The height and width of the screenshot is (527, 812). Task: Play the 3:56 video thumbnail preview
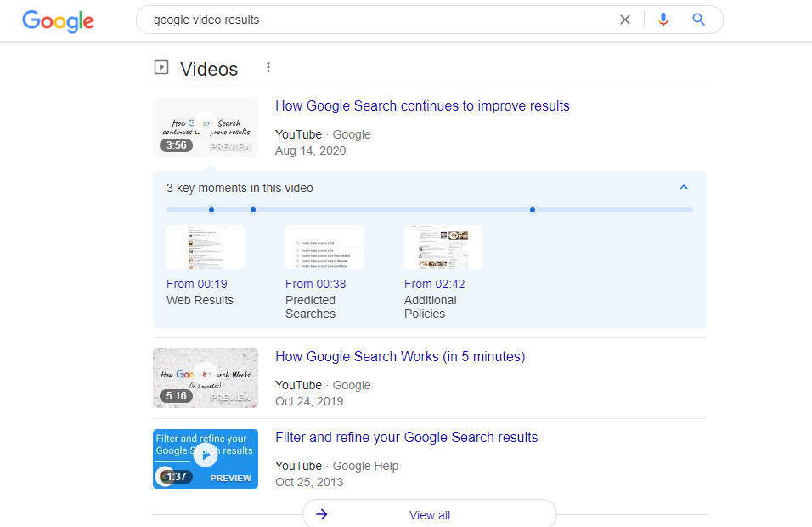click(x=206, y=127)
